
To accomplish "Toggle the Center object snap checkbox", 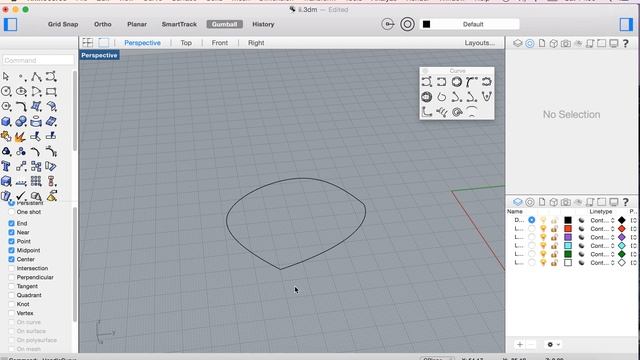I will (11, 259).
